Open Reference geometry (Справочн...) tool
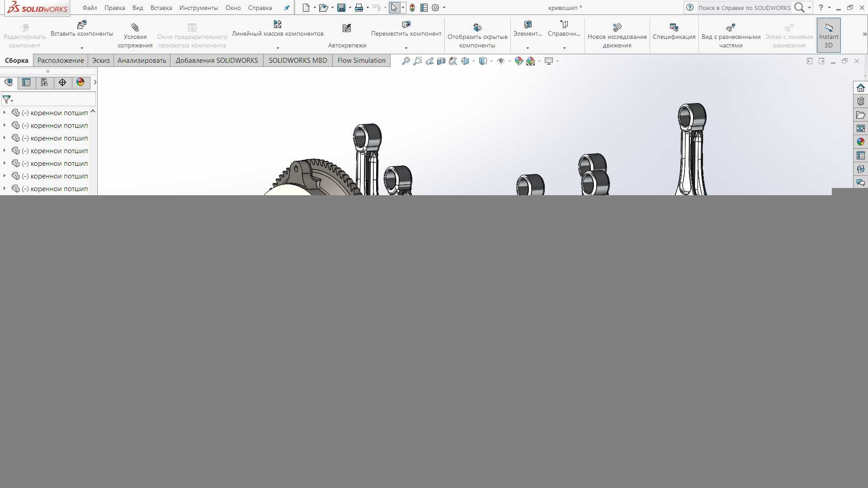Image resolution: width=868 pixels, height=488 pixels. [564, 29]
